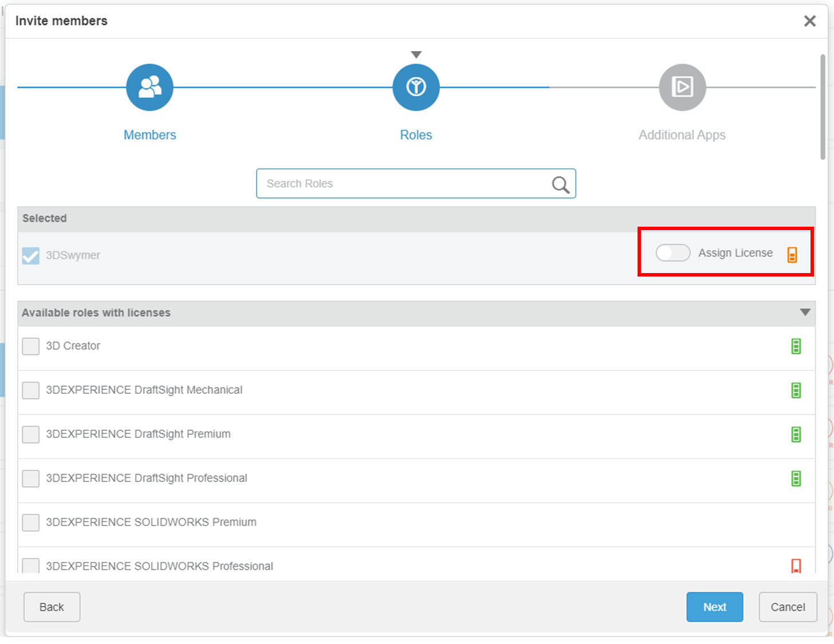The image size is (834, 644).
Task: Click the Back button
Action: click(x=52, y=607)
